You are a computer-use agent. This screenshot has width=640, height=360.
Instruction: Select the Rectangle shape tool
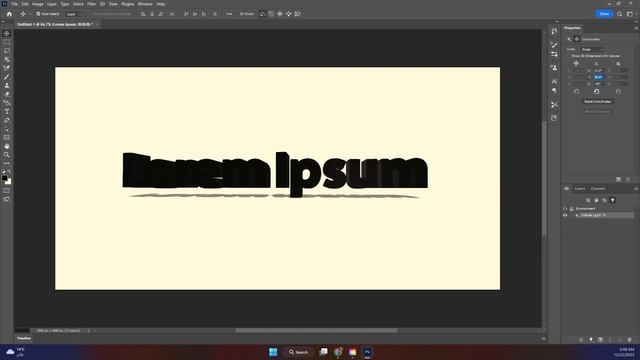click(7, 138)
